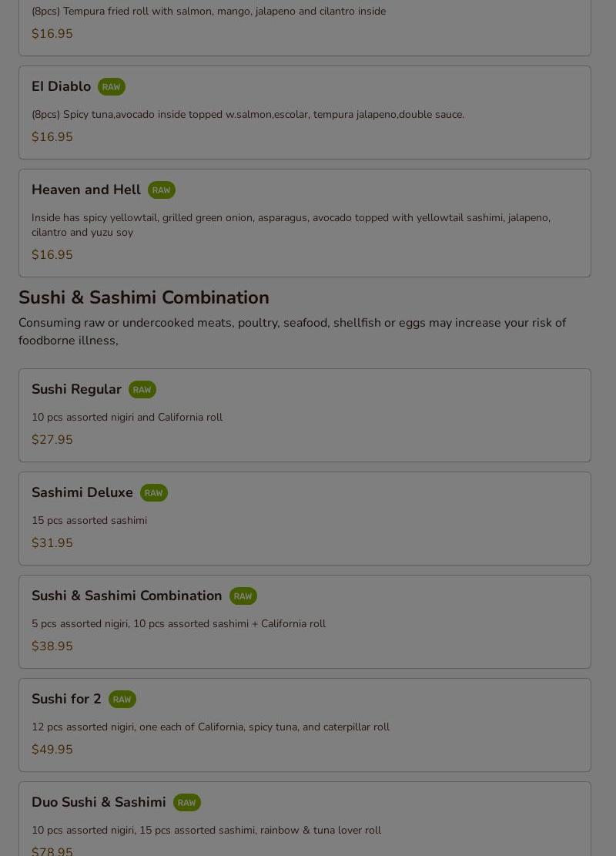
Task: Select the Sushi for 2 title
Action: [x=66, y=699]
